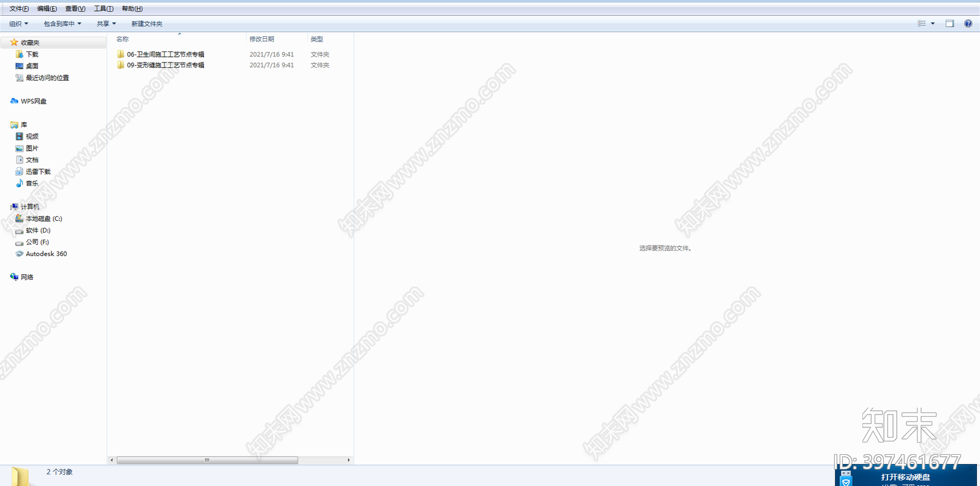Open the 音乐 library
This screenshot has height=486, width=980.
[32, 183]
